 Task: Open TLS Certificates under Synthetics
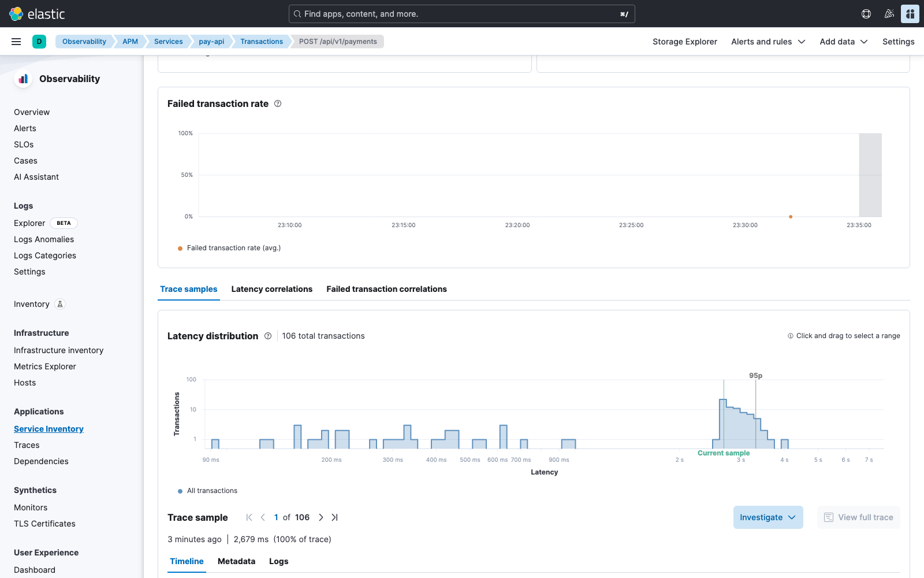coord(44,524)
